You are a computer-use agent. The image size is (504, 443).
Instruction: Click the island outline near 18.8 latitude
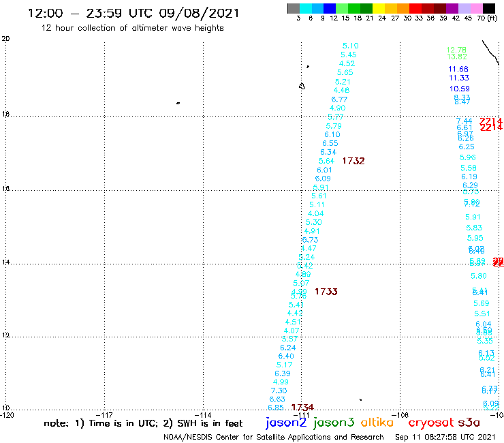(x=302, y=87)
